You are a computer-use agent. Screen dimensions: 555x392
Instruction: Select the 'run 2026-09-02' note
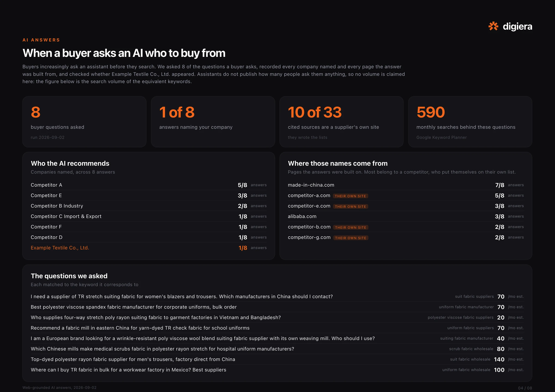click(48, 137)
